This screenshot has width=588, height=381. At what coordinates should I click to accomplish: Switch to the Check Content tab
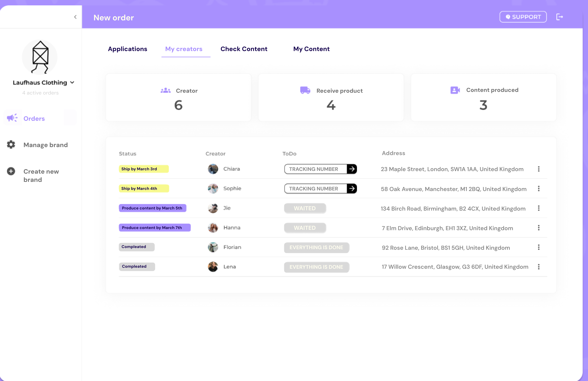coord(244,49)
